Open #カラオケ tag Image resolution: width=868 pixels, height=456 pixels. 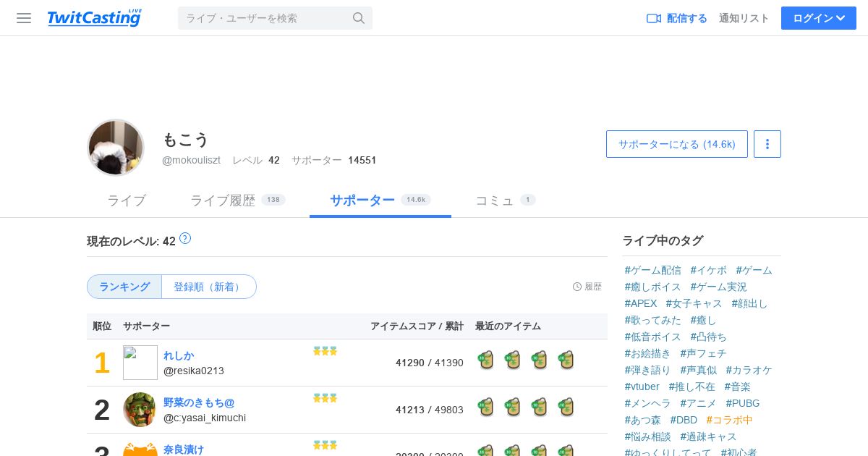tap(749, 370)
